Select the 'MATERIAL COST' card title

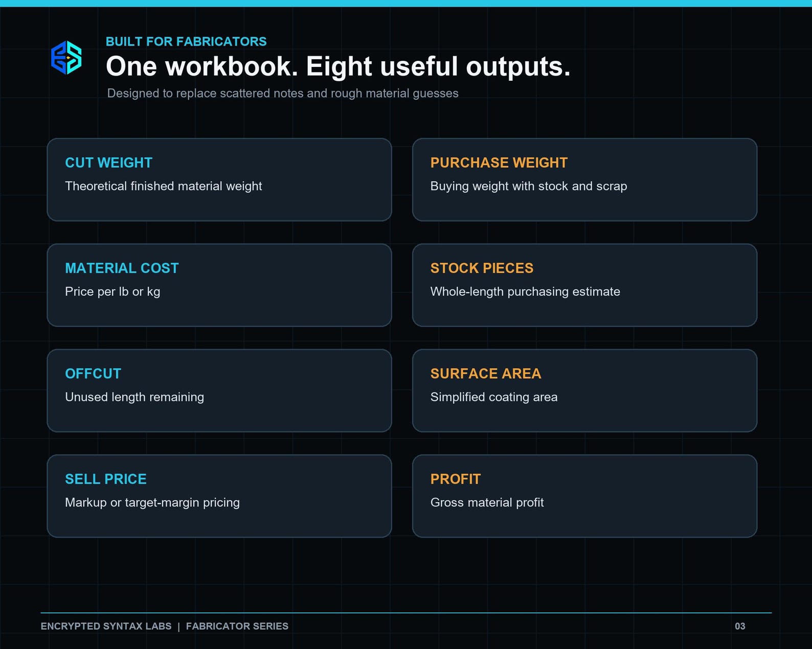[x=122, y=268]
